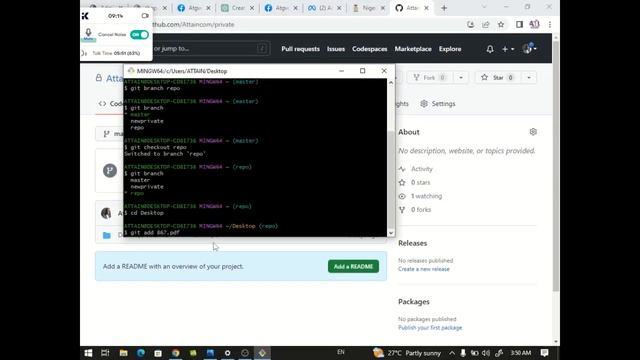
Task: Open a new browser tab
Action: click(444, 8)
